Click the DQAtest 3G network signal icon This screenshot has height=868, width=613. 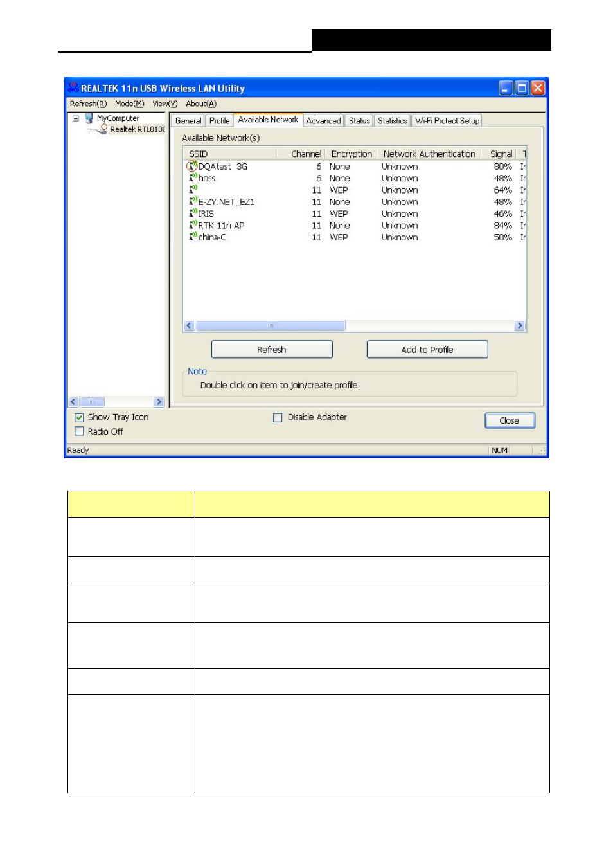click(191, 167)
